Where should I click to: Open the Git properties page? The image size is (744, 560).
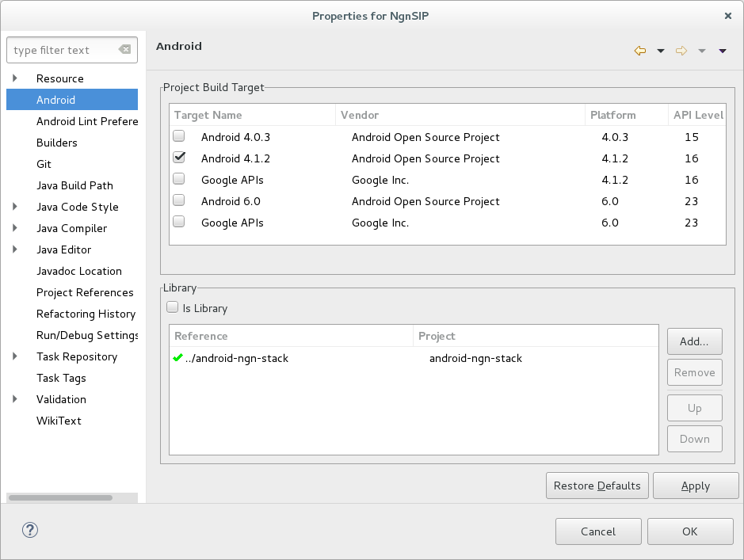[44, 164]
